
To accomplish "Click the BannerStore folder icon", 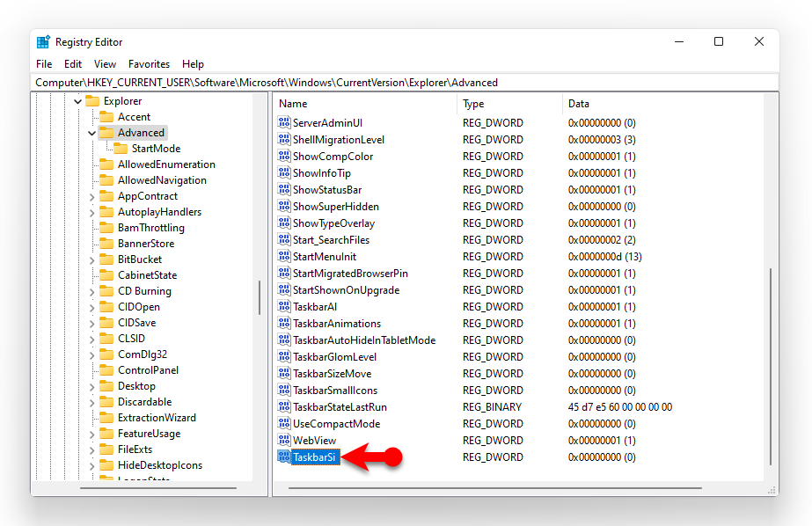I will (x=106, y=244).
